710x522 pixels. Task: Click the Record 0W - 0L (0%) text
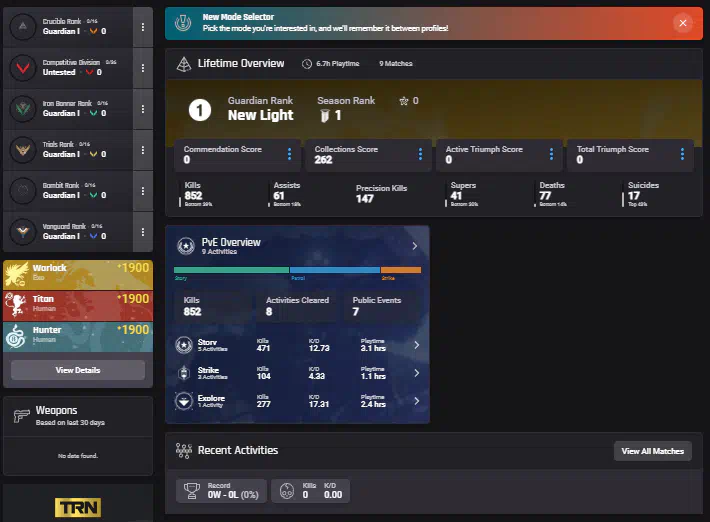coord(233,495)
